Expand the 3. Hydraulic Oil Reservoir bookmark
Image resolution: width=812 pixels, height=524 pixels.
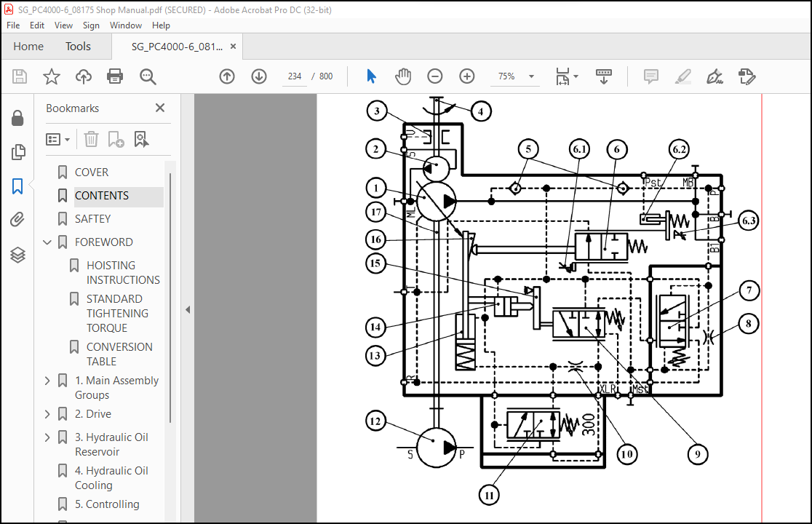pos(47,437)
